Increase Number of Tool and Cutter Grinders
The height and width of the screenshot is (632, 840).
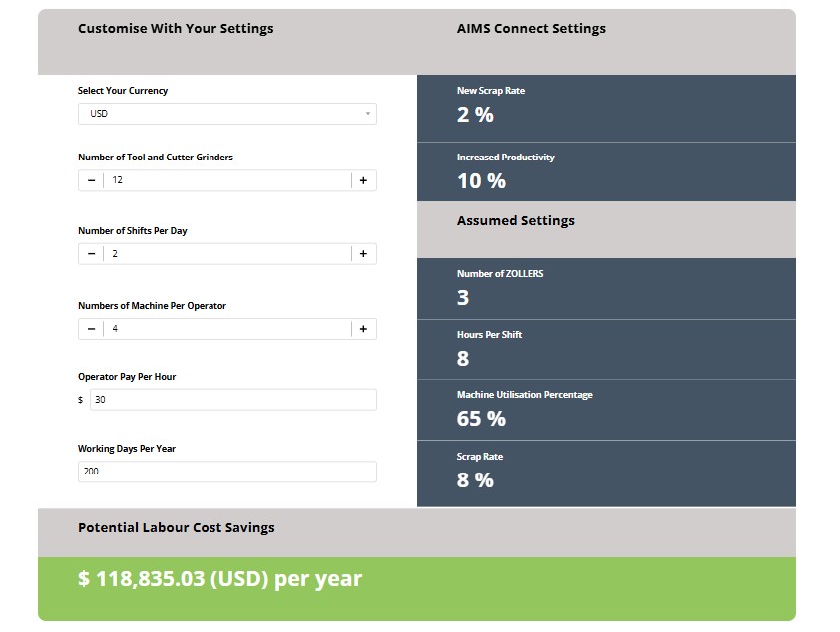364,180
